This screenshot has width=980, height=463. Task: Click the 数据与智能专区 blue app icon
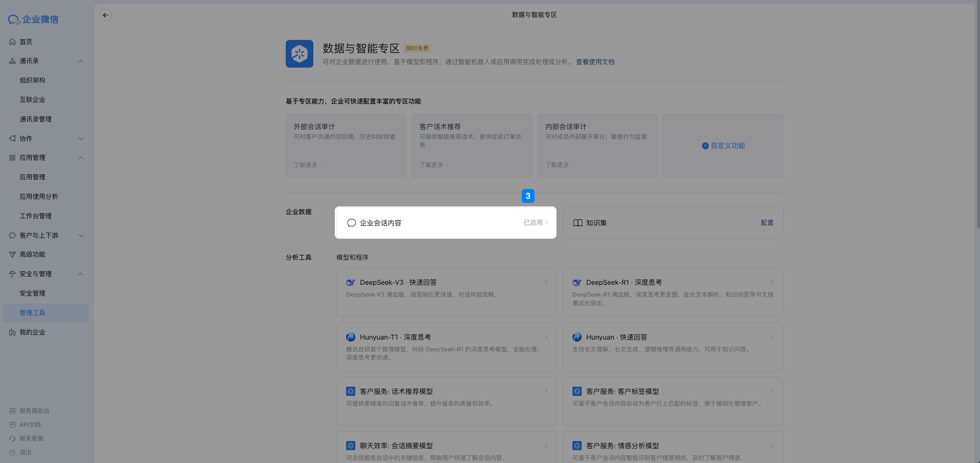click(x=299, y=53)
